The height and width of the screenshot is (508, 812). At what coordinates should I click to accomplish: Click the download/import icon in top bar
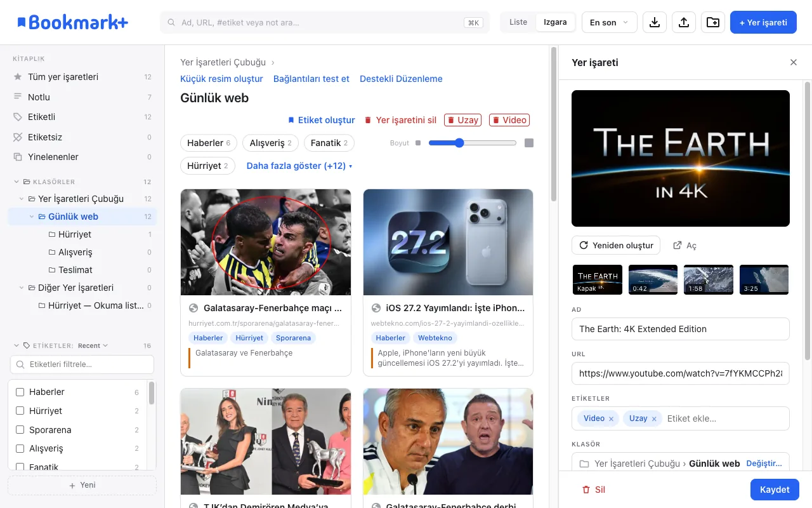pos(655,22)
